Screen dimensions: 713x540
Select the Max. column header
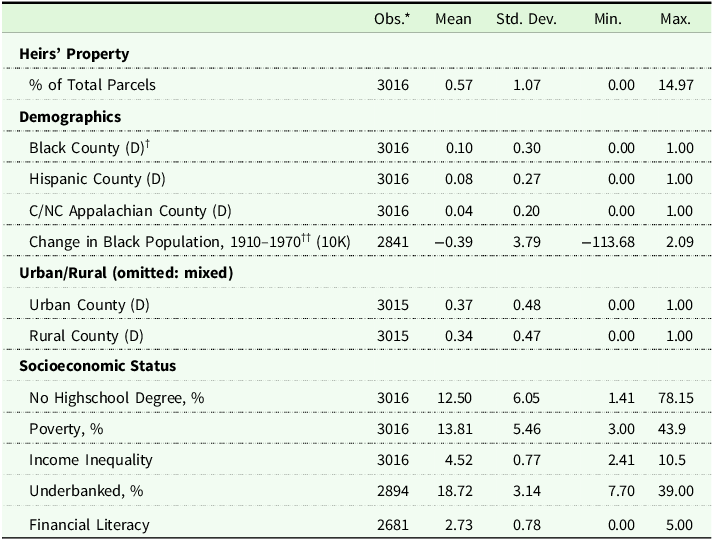[675, 19]
